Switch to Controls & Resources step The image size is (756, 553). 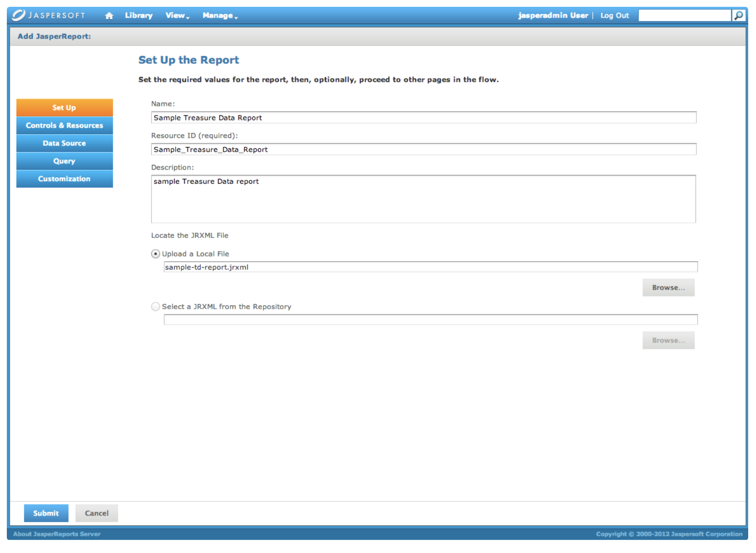64,125
